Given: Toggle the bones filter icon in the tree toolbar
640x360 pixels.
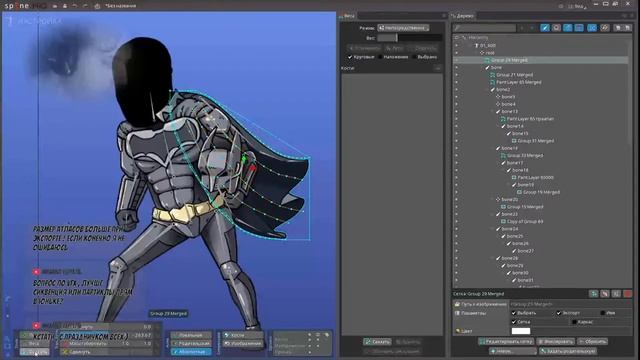Looking at the screenshot, I should pos(544,28).
